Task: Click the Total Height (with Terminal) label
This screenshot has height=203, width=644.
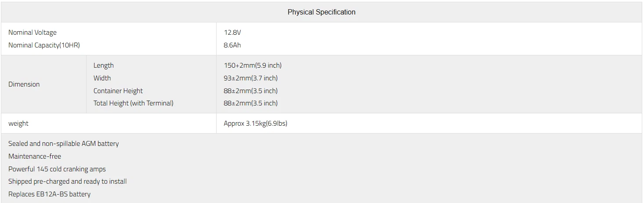Action: [133, 103]
